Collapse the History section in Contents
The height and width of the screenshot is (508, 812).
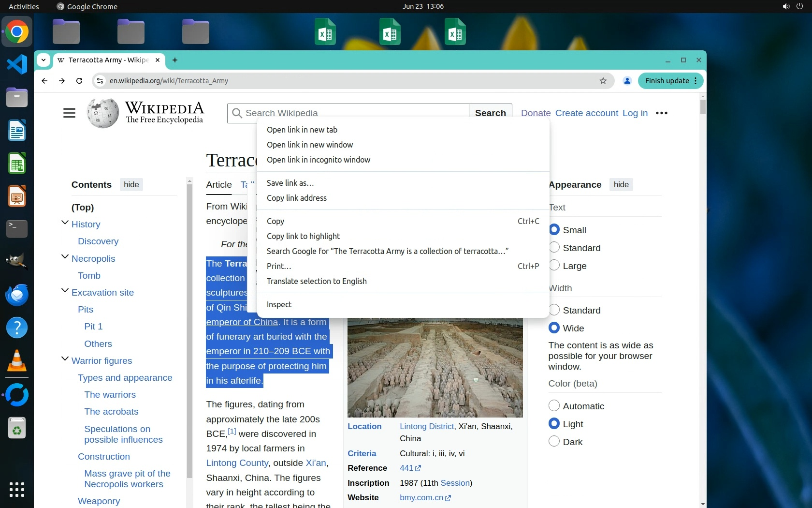tap(65, 223)
